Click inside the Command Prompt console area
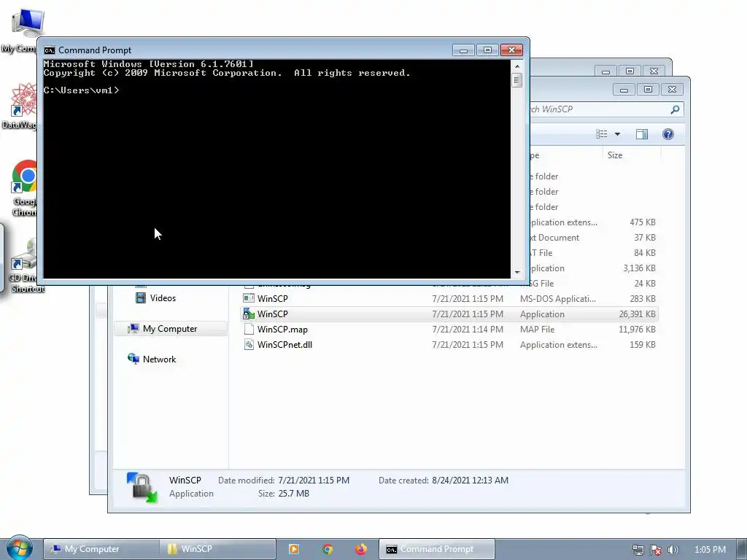Screen dimensions: 747x560 [276, 169]
